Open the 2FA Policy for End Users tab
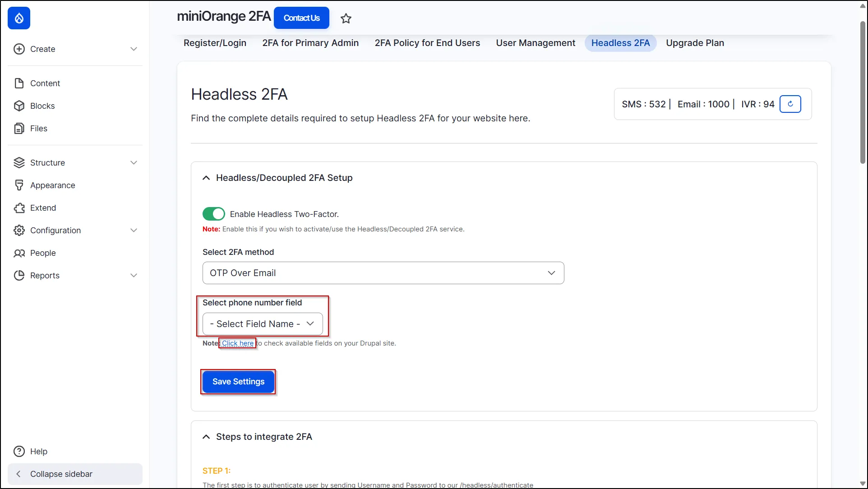Screen dimensions: 868x489 (427, 43)
